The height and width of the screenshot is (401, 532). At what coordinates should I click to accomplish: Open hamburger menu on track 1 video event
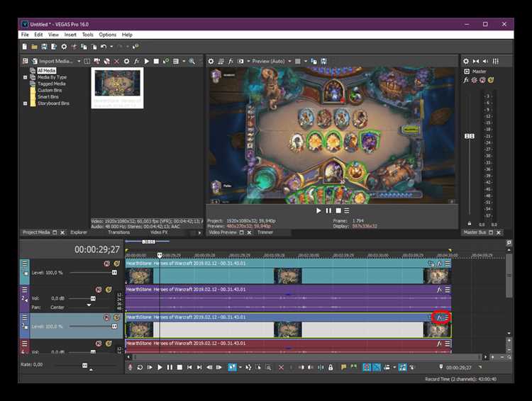click(x=448, y=264)
